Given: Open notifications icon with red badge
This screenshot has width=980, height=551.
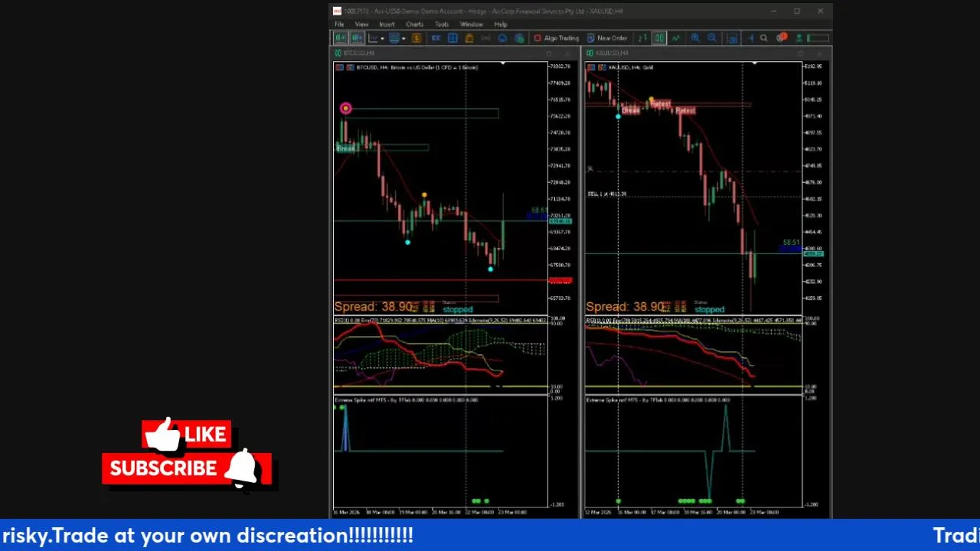Looking at the screenshot, I should tap(781, 38).
